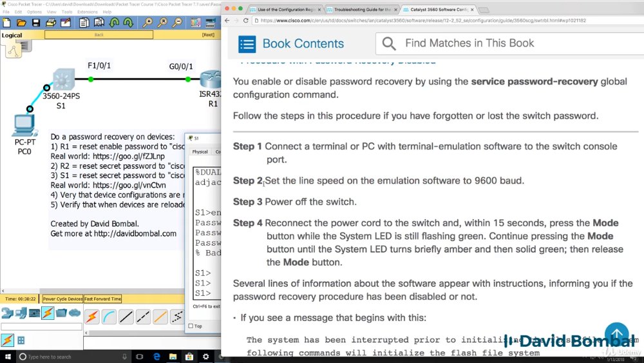
Task: Launch the Activity Wizard icon
Action: [x=66, y=23]
